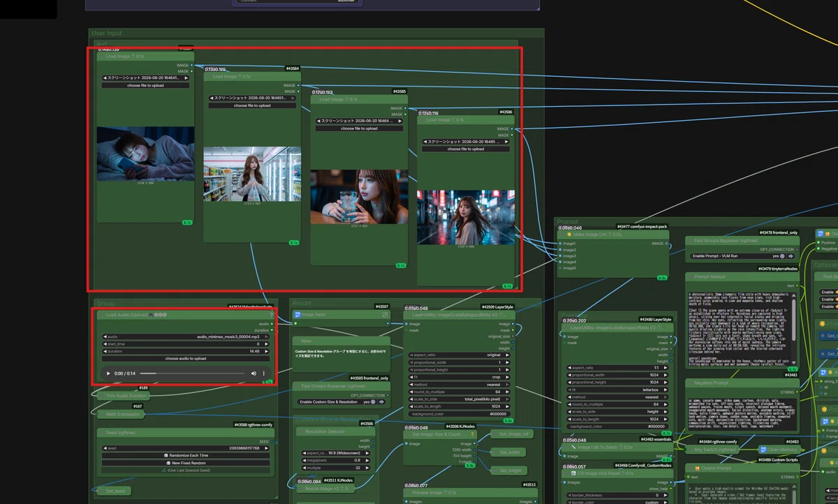The image size is (838, 504).
Task: Click the expand icon on Image Input node
Action: click(x=385, y=315)
